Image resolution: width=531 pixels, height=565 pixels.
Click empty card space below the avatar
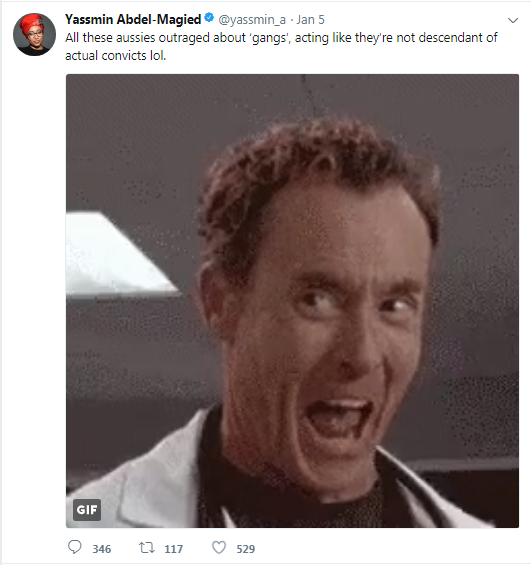pos(34,288)
